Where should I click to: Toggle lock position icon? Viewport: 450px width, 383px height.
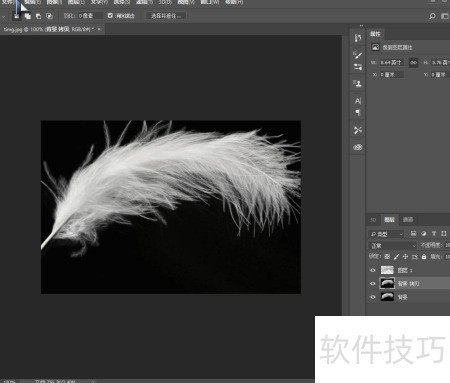pos(405,257)
